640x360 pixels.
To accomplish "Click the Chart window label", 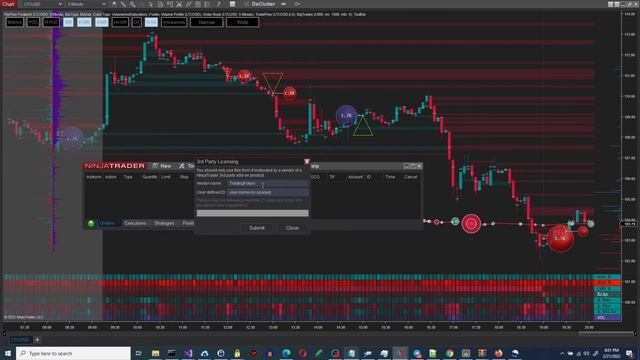I will (x=8, y=4).
